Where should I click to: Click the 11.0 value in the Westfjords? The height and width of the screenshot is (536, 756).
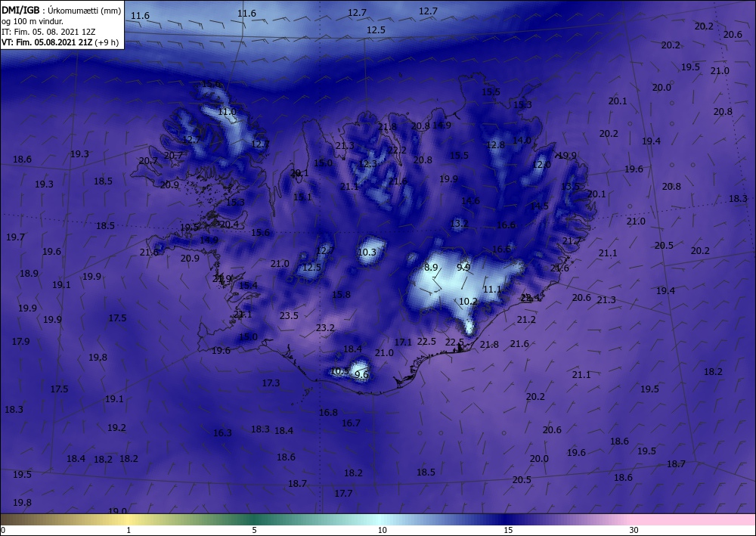(x=227, y=112)
